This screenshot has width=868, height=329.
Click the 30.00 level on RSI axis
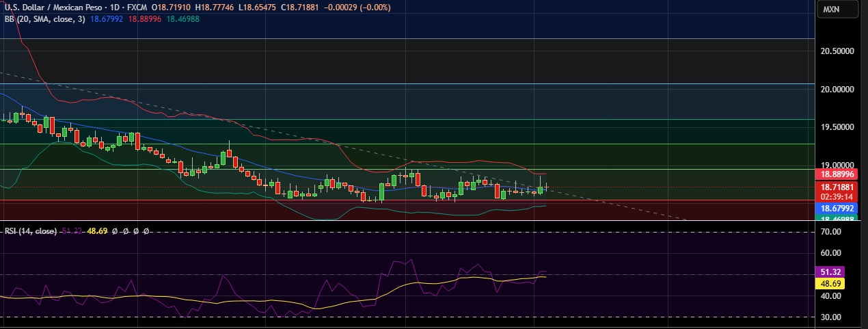click(x=830, y=317)
